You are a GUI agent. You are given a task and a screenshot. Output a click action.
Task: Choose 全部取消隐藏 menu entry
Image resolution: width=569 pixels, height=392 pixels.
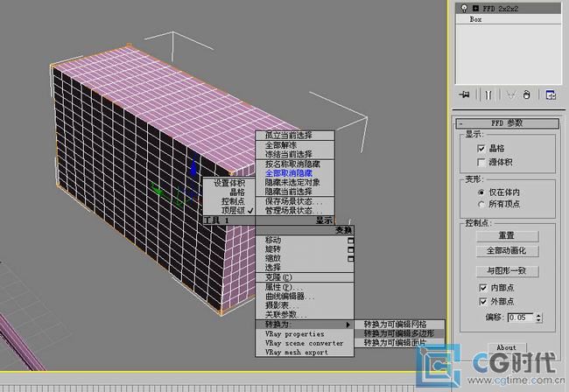point(295,173)
